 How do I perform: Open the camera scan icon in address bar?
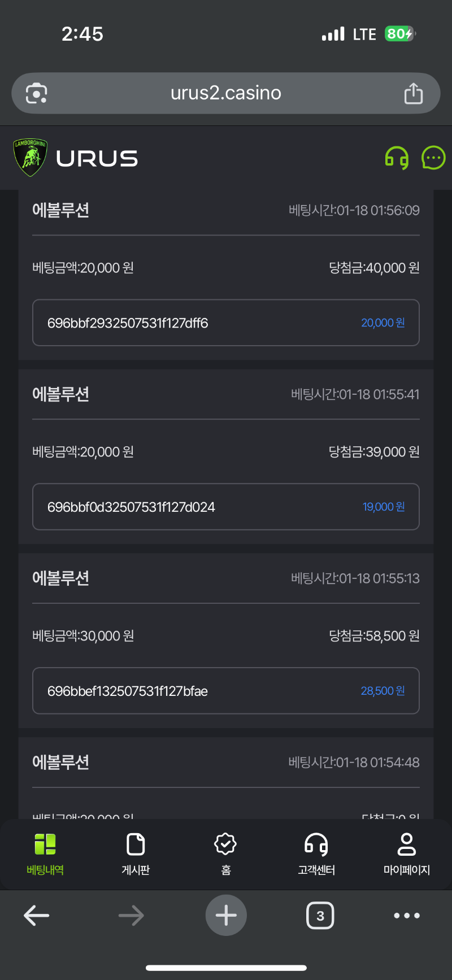point(37,93)
